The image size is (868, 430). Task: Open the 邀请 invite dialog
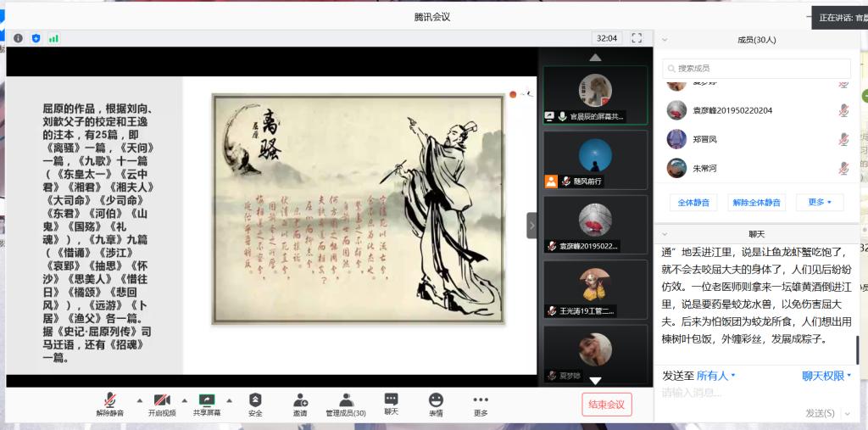click(300, 405)
